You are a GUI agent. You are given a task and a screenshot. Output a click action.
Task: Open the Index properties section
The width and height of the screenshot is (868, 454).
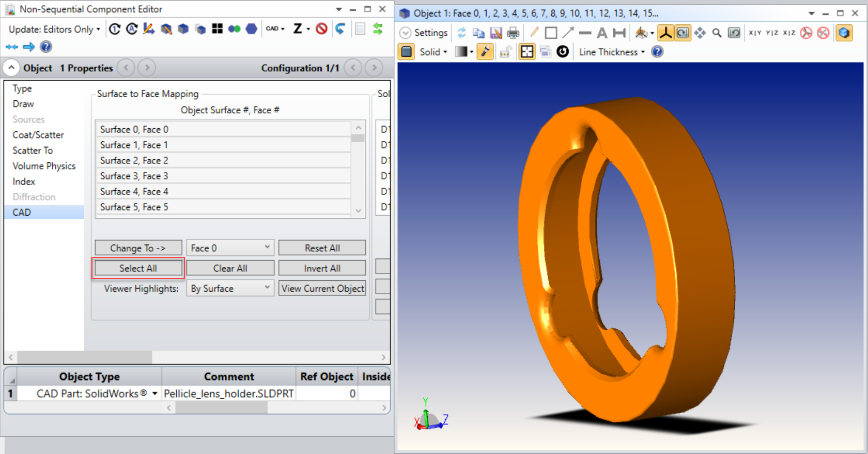(x=24, y=181)
